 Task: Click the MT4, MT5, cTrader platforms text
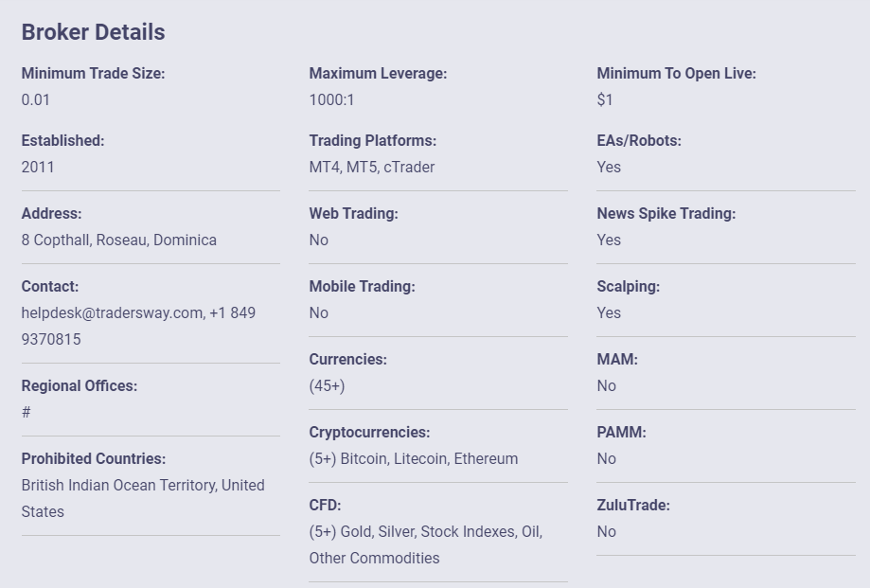(372, 167)
